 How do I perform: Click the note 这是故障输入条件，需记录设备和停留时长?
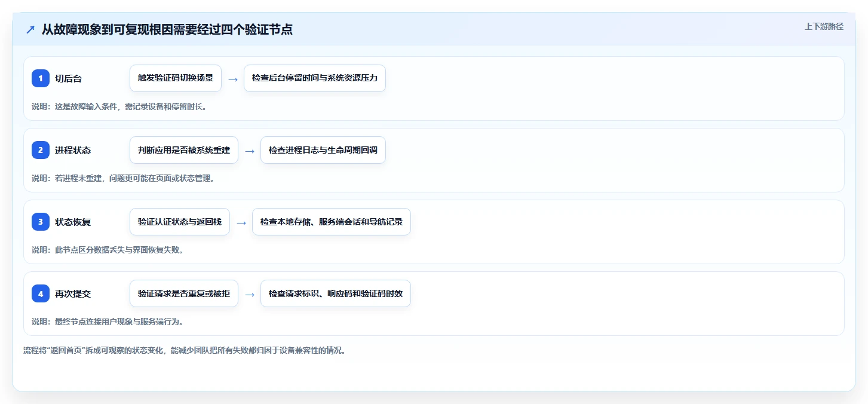[119, 106]
